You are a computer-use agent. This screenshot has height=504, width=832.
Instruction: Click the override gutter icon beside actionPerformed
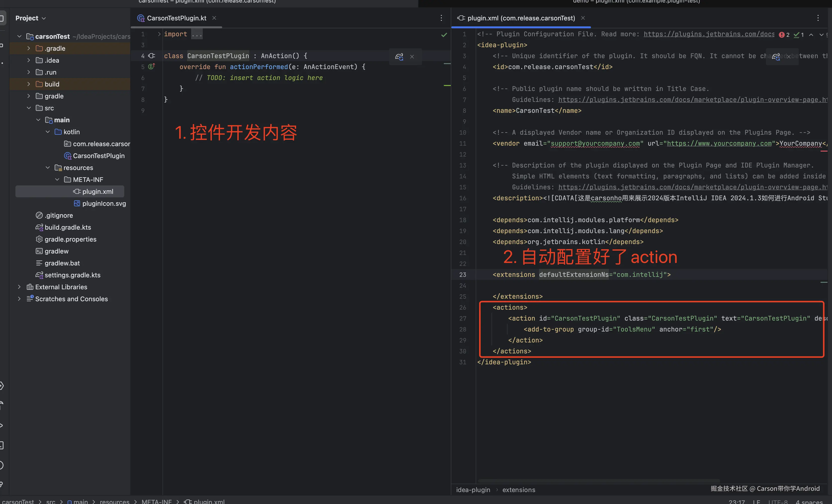(151, 67)
